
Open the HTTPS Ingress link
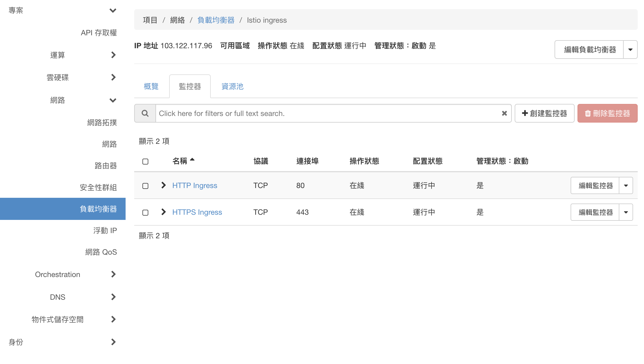click(197, 212)
